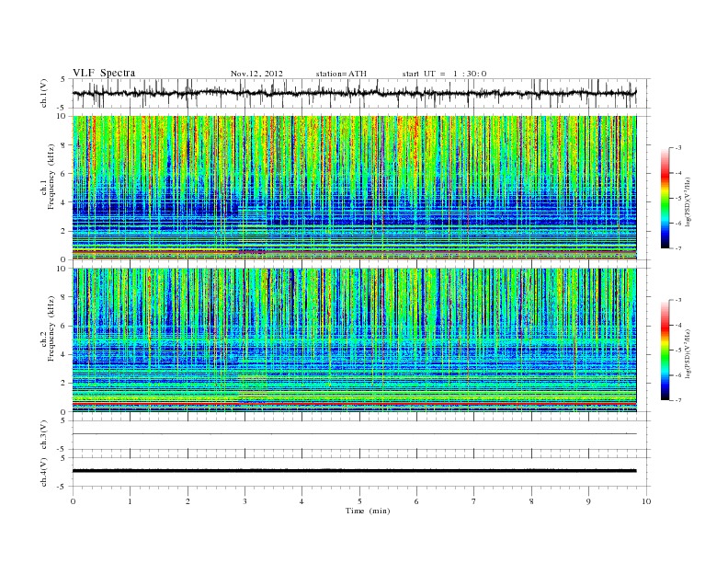Click the ch.2 spectrogram 6 kHz tick label
The height and width of the screenshot is (563, 728).
pyautogui.click(x=64, y=326)
